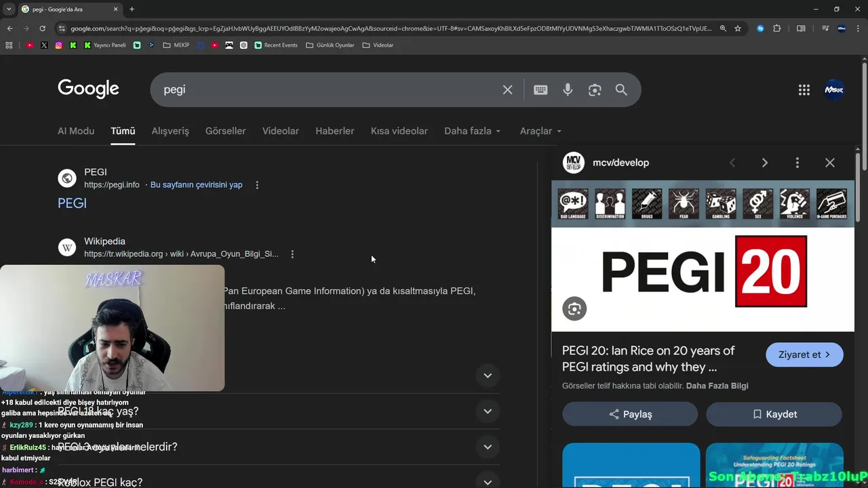Switch to the Kısa videolar tab
Viewport: 868px width, 488px height.
(399, 131)
